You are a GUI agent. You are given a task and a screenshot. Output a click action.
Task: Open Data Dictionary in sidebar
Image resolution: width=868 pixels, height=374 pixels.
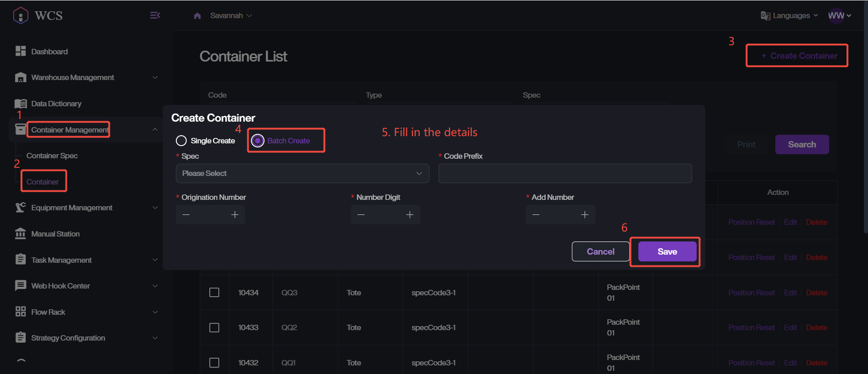pos(56,104)
